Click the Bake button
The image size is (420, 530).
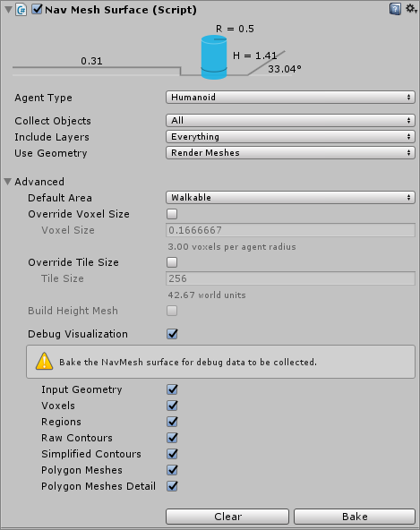point(355,517)
